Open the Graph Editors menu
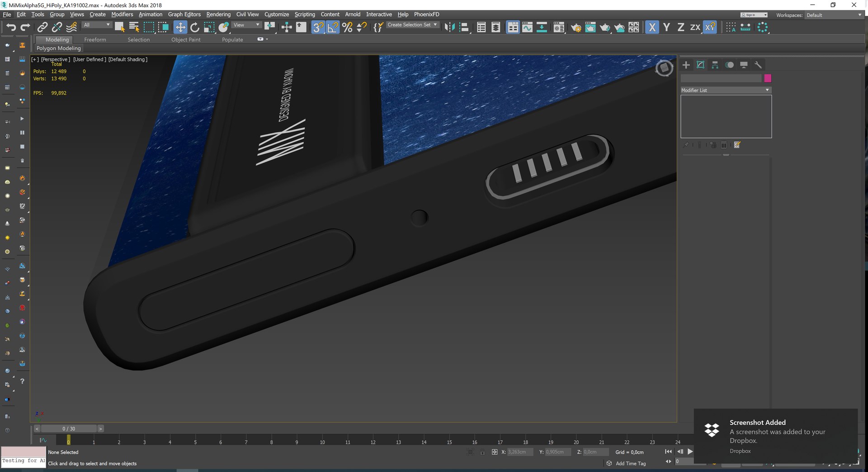868x472 pixels. pyautogui.click(x=184, y=14)
